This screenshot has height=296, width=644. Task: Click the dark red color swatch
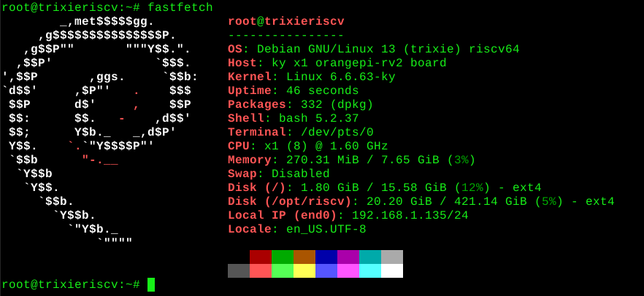click(x=261, y=257)
